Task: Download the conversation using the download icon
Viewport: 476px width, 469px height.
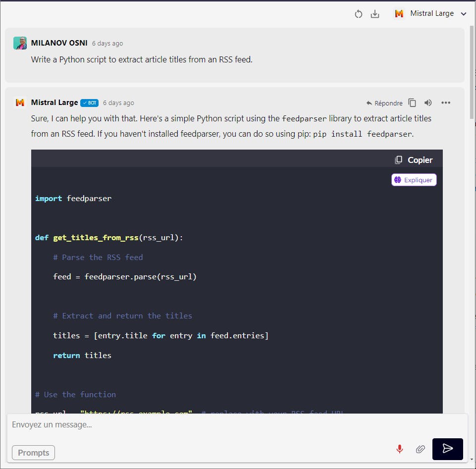Action: tap(375, 14)
